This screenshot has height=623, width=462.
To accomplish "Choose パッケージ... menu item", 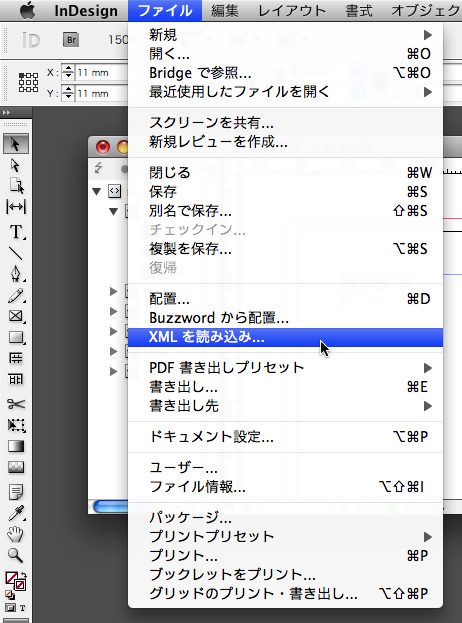I will [286, 517].
